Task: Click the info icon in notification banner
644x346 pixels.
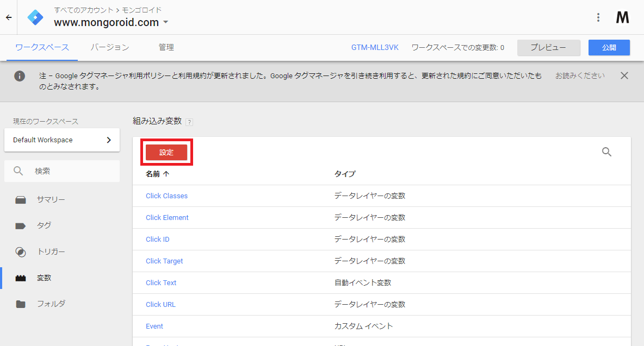Action: [19, 76]
